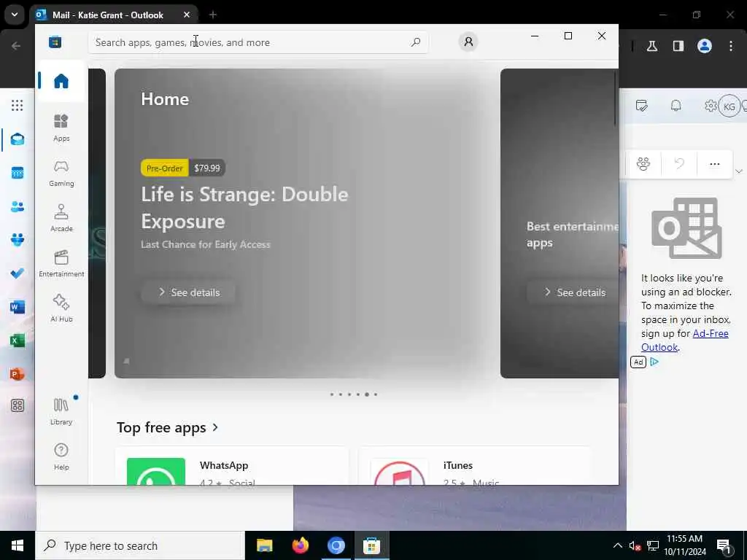This screenshot has width=747, height=560.
Task: Open People in the Outlook sidebar
Action: click(18, 206)
